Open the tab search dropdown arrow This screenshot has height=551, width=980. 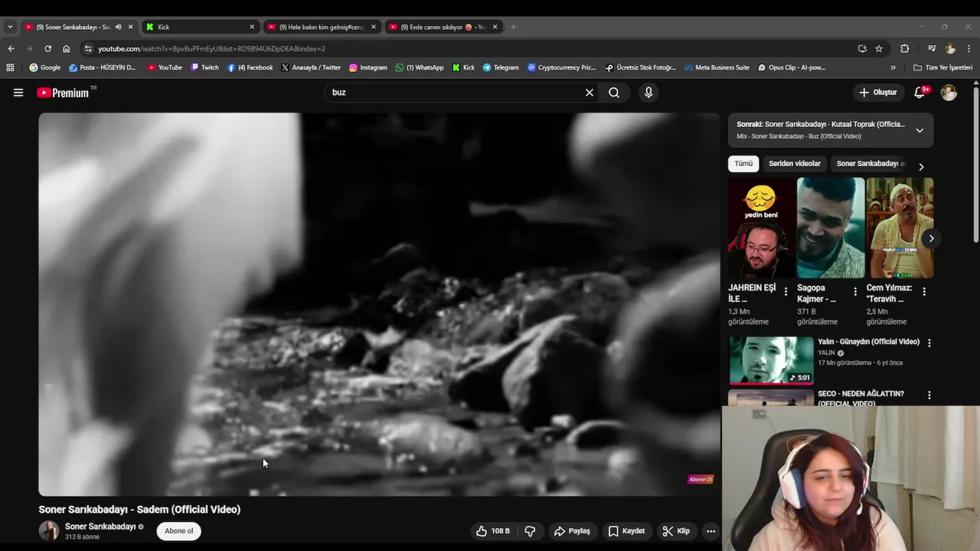click(10, 27)
